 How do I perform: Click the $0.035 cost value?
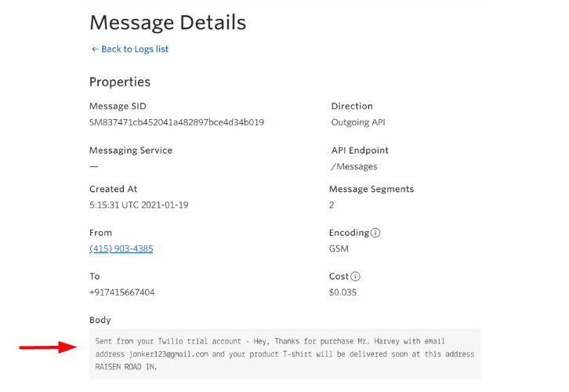point(342,292)
